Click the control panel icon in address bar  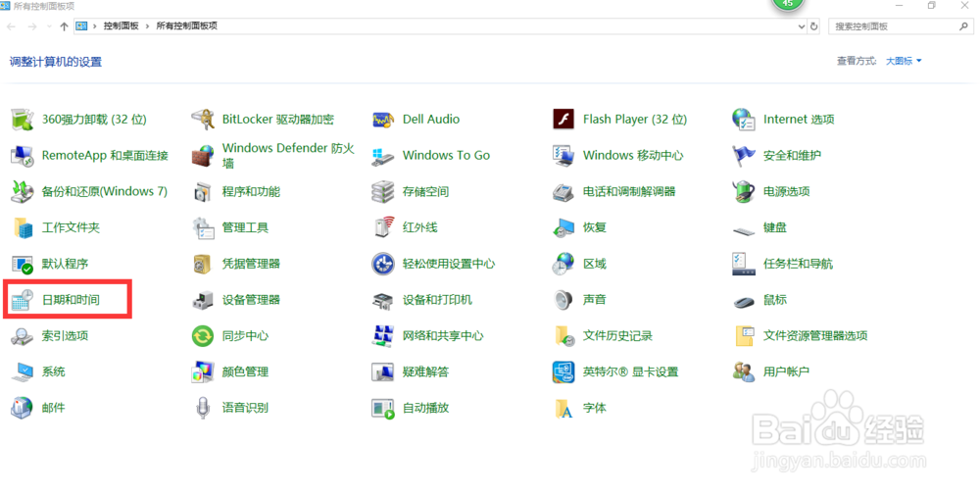pos(81,26)
